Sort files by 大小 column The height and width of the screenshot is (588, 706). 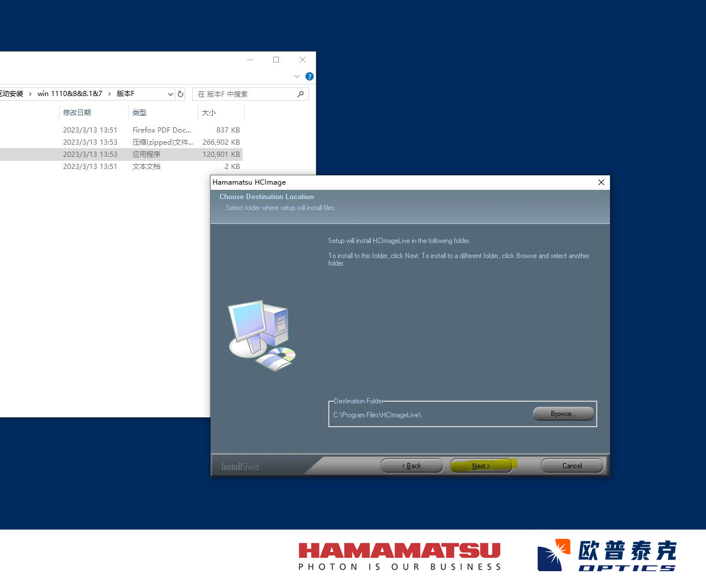209,112
